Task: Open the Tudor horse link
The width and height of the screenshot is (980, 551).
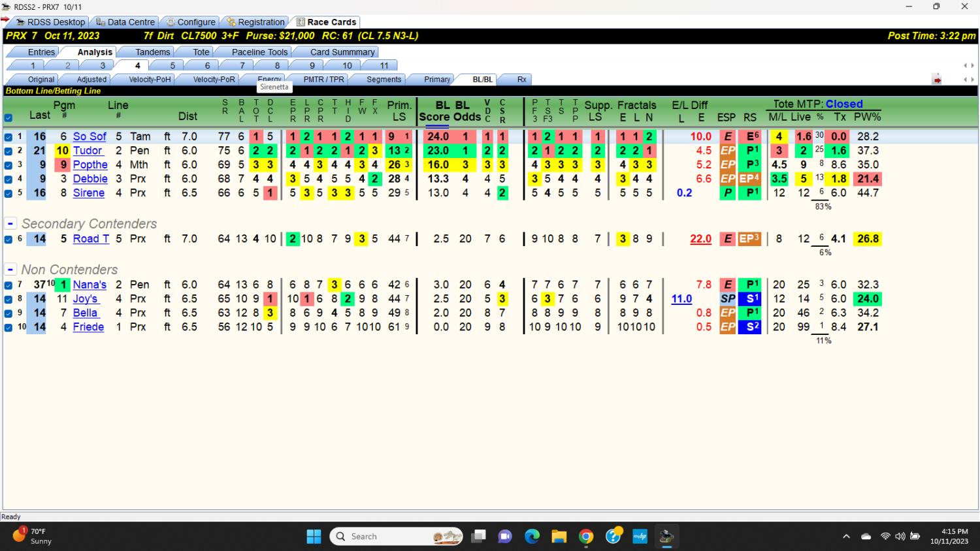Action: [x=88, y=151]
